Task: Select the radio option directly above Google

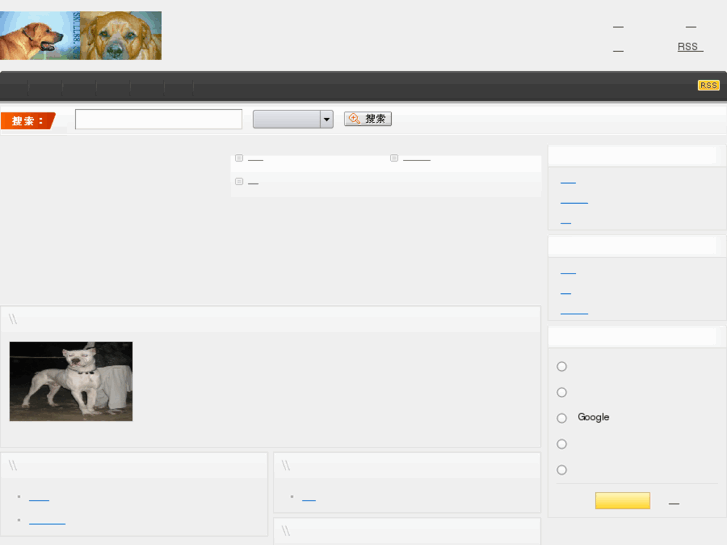Action: [561, 392]
